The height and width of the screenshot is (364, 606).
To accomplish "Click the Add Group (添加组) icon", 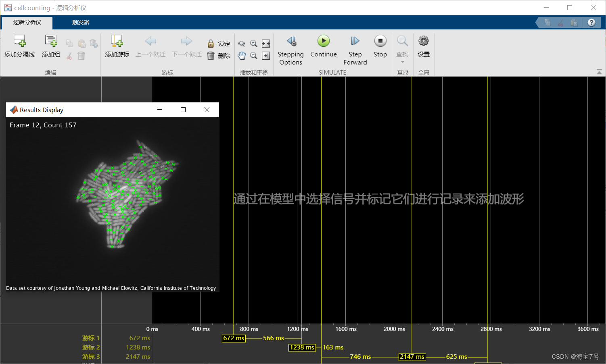I will (51, 41).
